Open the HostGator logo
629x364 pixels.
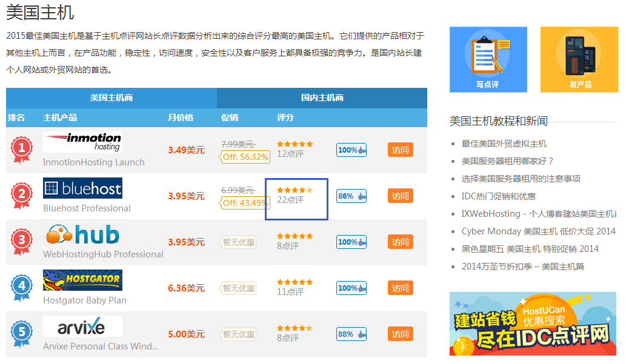pyautogui.click(x=82, y=280)
